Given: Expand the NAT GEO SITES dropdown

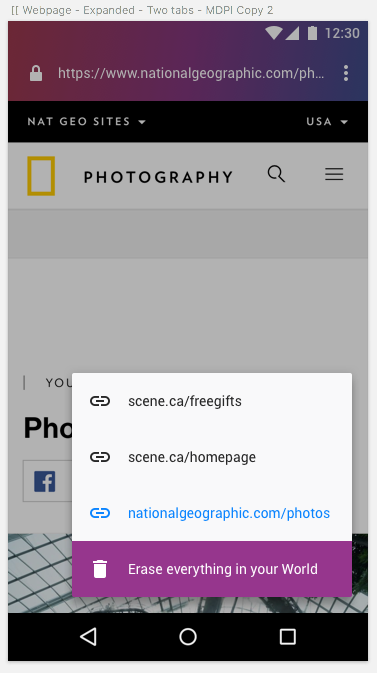Looking at the screenshot, I should (x=87, y=121).
